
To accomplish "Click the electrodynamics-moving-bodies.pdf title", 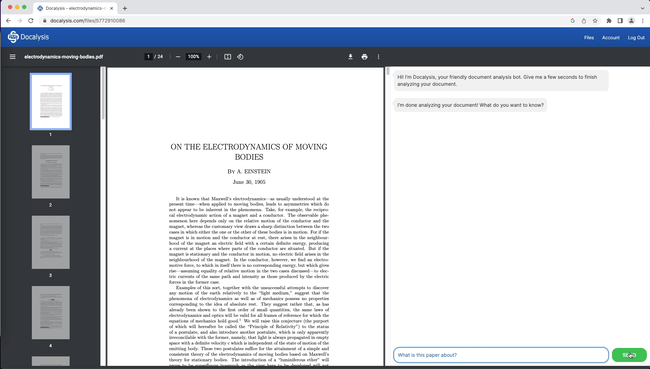I will pyautogui.click(x=63, y=57).
